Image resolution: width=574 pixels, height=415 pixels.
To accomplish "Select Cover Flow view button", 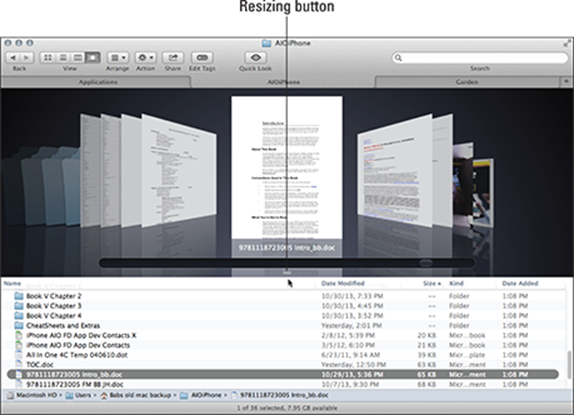I will point(93,57).
